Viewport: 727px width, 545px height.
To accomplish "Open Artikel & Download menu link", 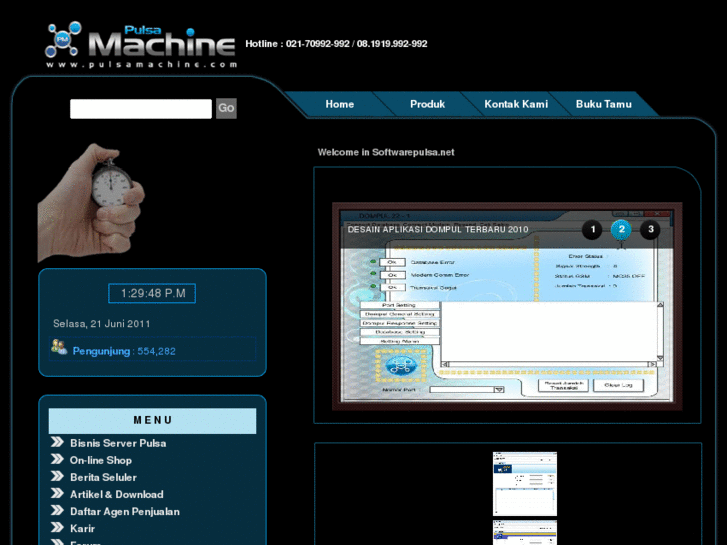I will [116, 494].
